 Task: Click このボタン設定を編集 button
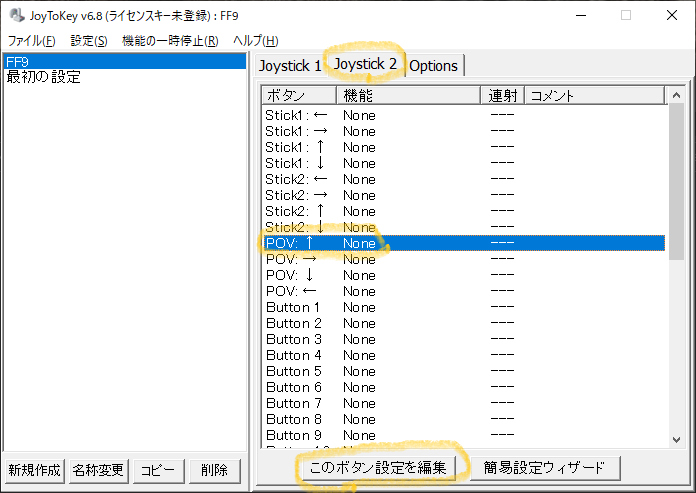coord(378,468)
